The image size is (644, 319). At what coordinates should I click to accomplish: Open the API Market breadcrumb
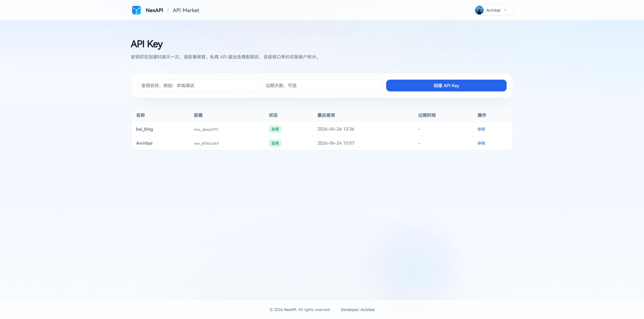(x=186, y=10)
